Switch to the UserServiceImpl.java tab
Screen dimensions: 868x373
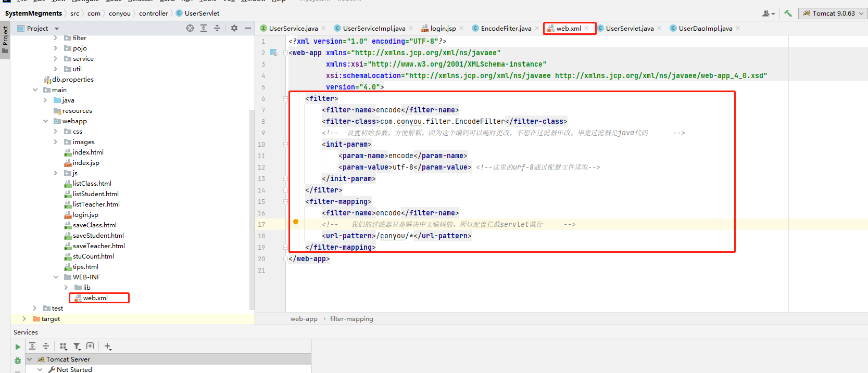point(374,28)
